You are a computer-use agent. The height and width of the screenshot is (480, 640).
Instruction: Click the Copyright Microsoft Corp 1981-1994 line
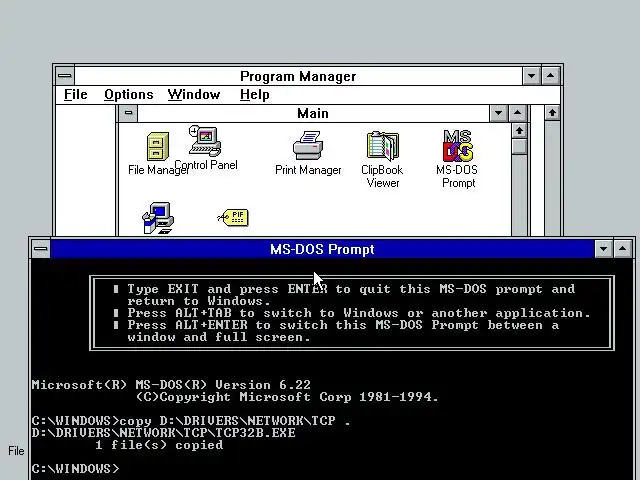(x=287, y=397)
